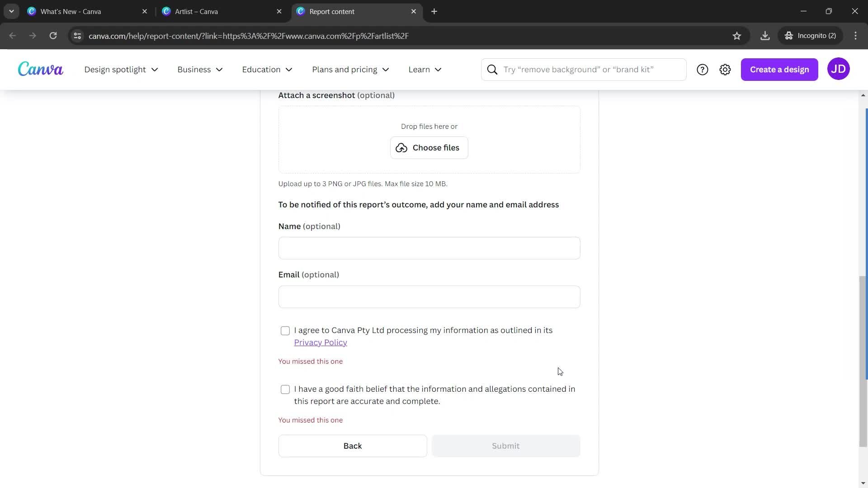Click the Canva logo
The height and width of the screenshot is (488, 868).
[x=40, y=69]
